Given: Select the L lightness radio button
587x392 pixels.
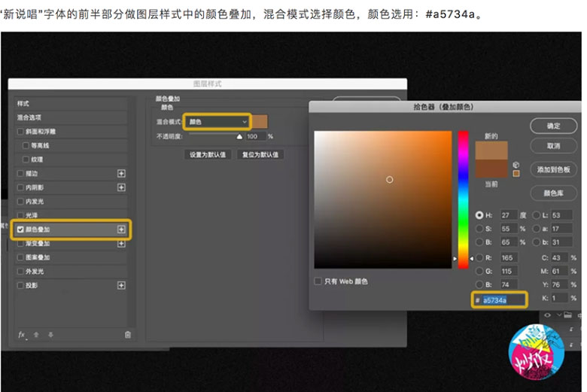Looking at the screenshot, I should 536,215.
